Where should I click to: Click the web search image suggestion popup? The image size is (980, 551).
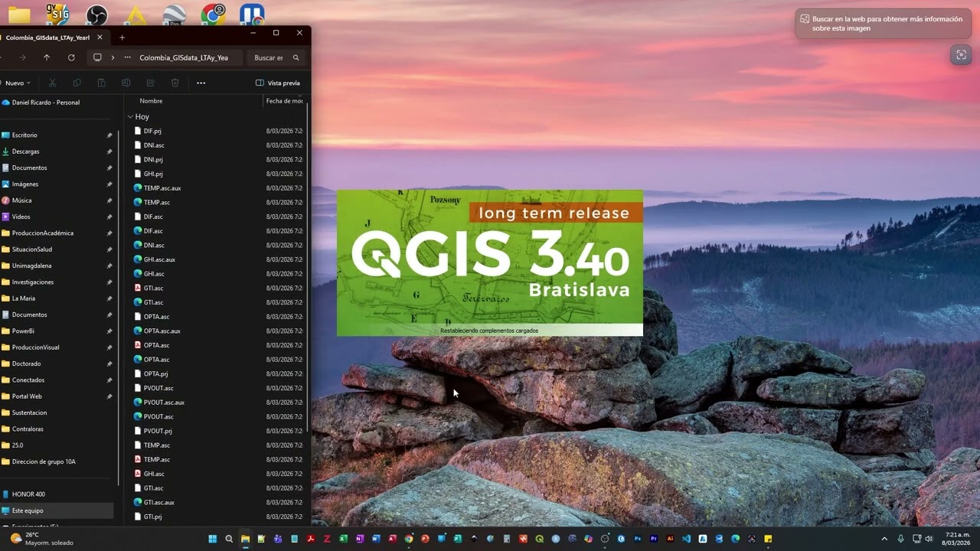(x=884, y=24)
